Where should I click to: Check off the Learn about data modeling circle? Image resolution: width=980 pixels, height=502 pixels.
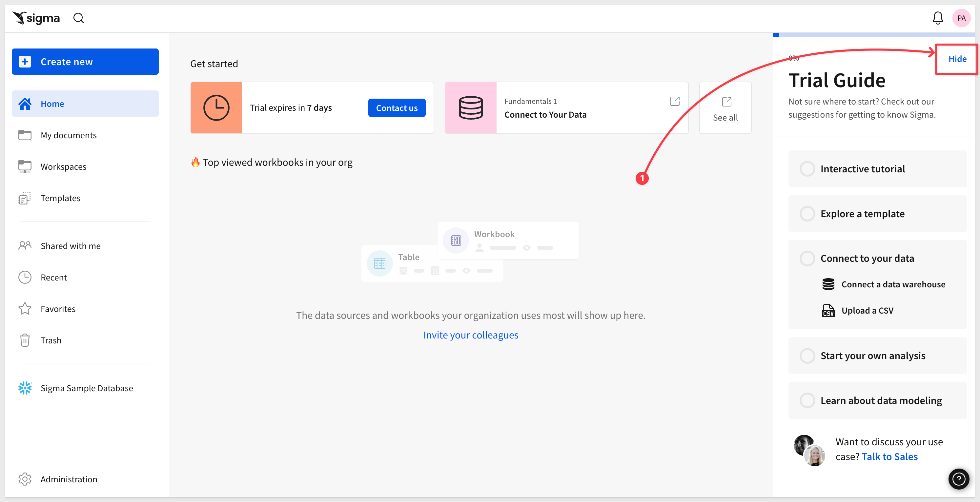[807, 400]
